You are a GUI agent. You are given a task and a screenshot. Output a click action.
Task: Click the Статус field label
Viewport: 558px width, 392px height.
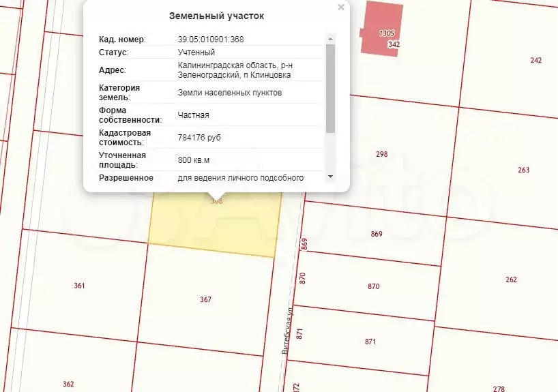tap(113, 52)
